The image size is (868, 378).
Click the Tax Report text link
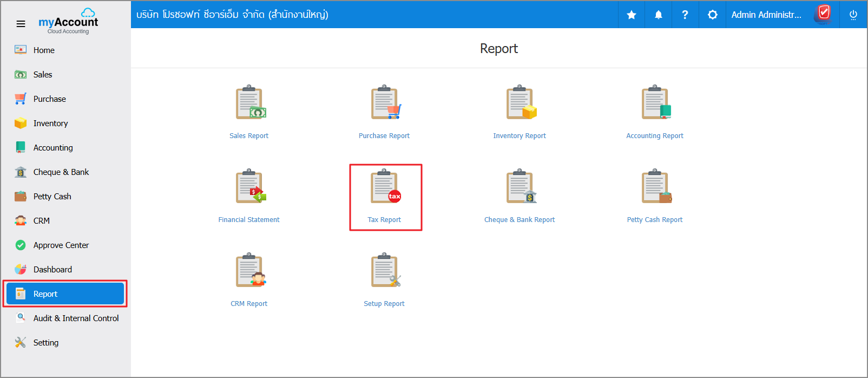coord(384,220)
